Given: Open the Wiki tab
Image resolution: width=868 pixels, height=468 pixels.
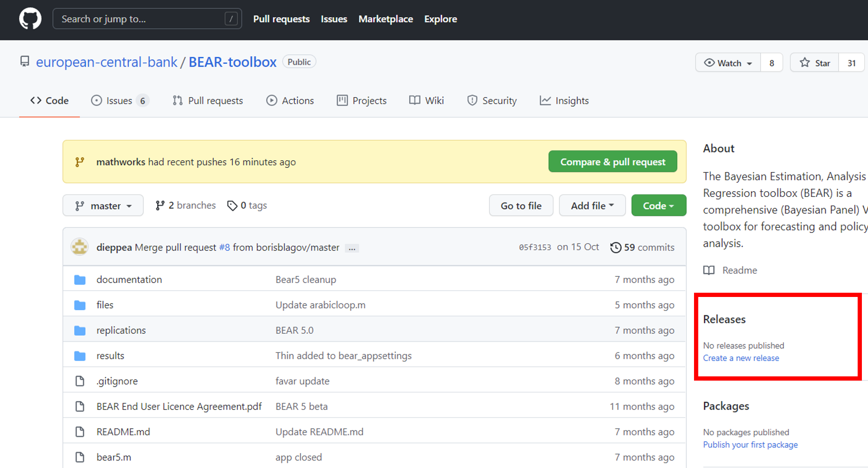Looking at the screenshot, I should (x=426, y=101).
